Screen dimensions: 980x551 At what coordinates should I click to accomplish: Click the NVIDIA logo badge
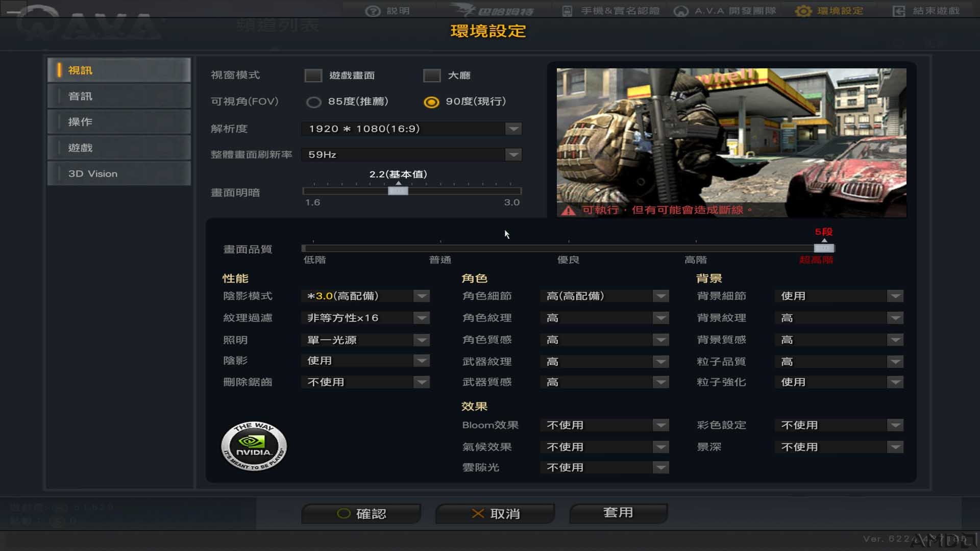[x=254, y=446]
